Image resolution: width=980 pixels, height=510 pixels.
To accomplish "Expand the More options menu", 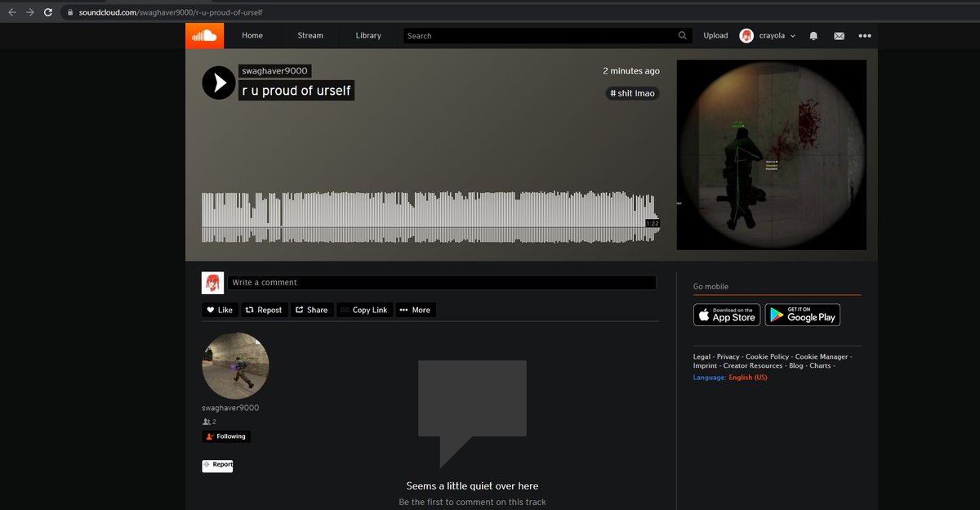I will [415, 310].
